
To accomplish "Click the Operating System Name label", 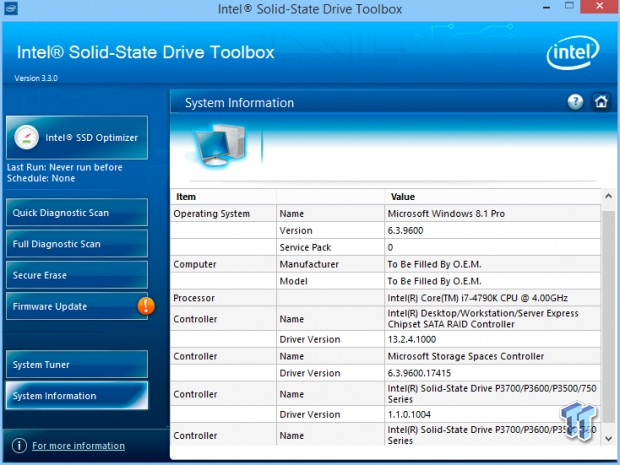I will 292,214.
